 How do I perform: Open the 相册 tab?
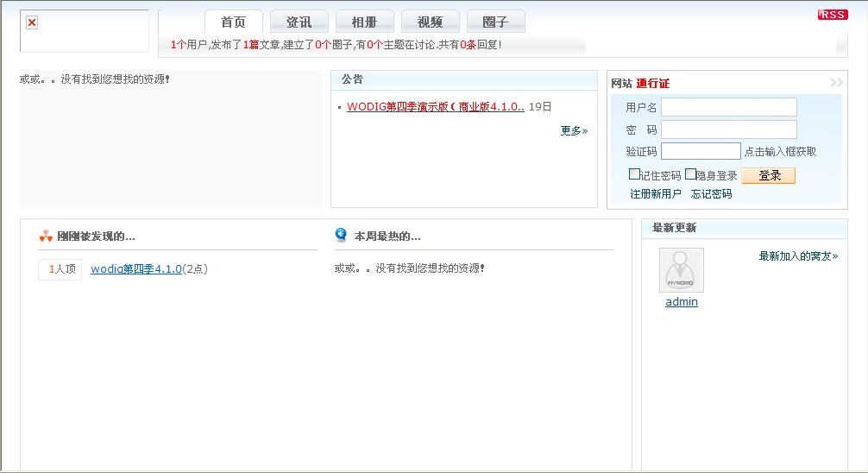tap(365, 22)
